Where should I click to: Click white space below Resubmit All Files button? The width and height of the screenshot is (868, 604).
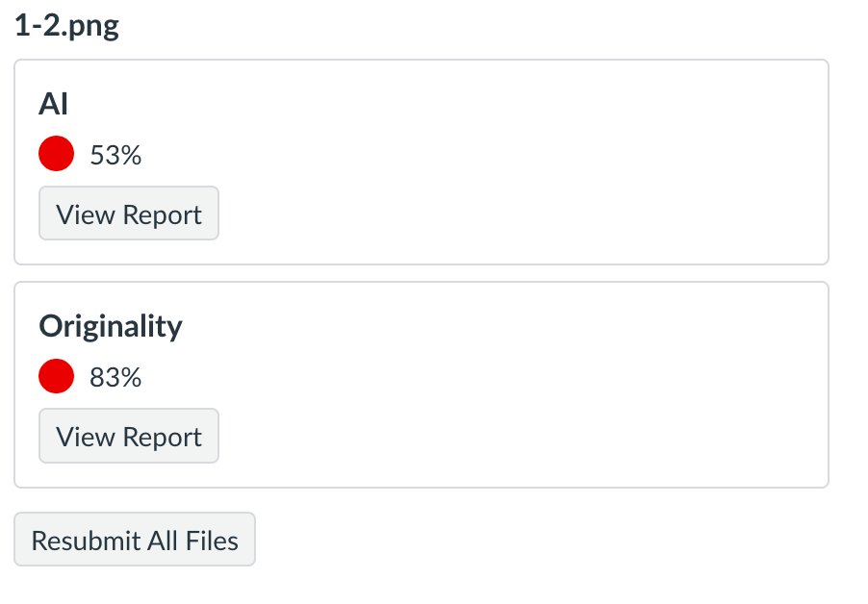[x=134, y=586]
